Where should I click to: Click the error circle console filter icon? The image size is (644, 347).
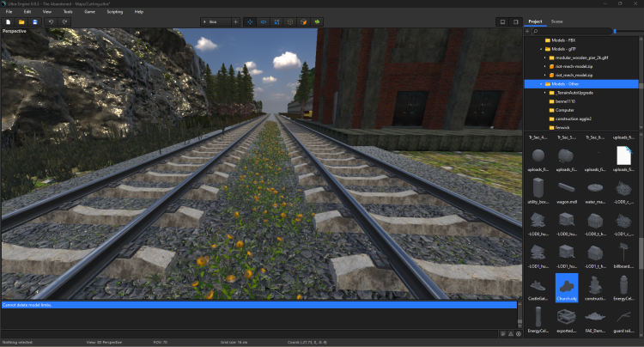(519, 334)
